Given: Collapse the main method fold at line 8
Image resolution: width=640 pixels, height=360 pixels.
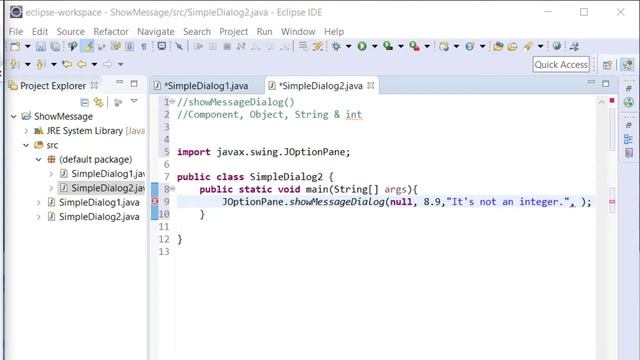Looking at the screenshot, I should click(173, 189).
